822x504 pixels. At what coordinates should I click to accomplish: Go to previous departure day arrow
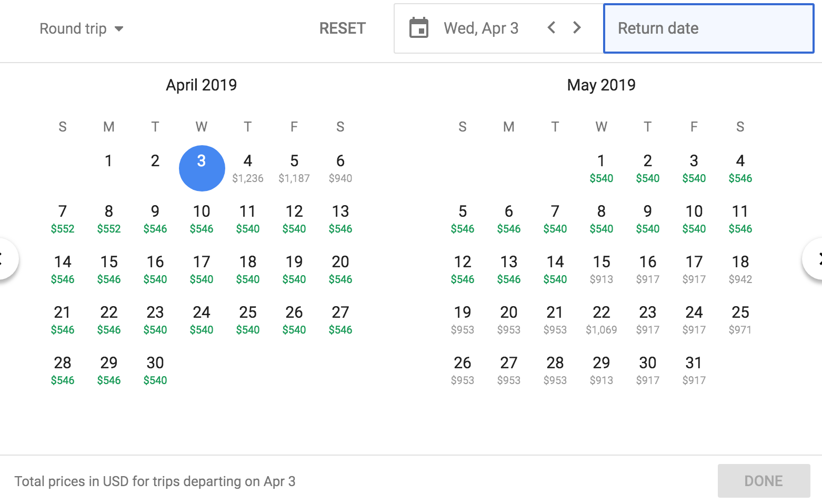(551, 28)
